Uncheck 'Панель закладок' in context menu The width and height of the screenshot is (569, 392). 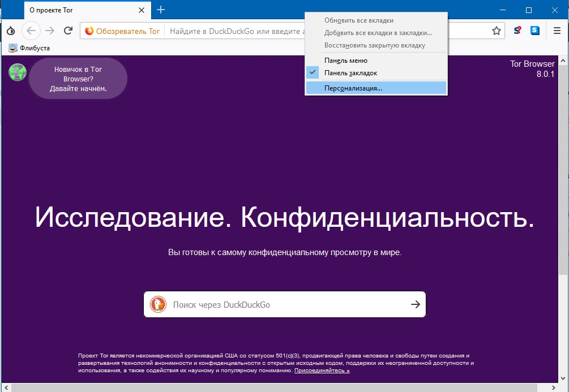pos(376,73)
